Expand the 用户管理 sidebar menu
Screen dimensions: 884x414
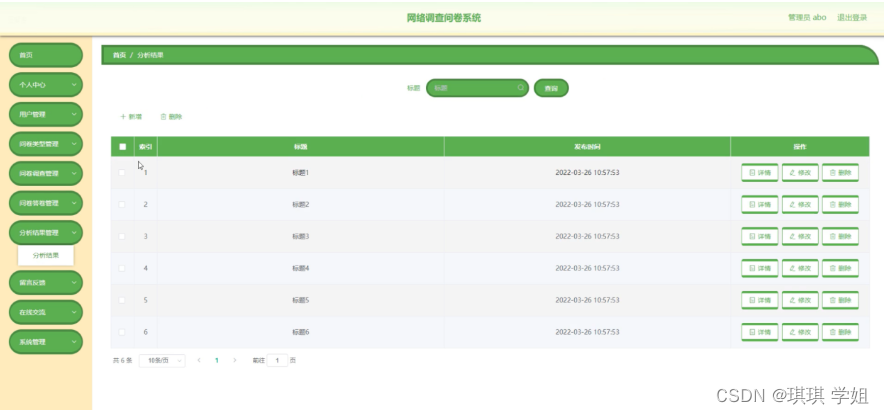[x=46, y=114]
